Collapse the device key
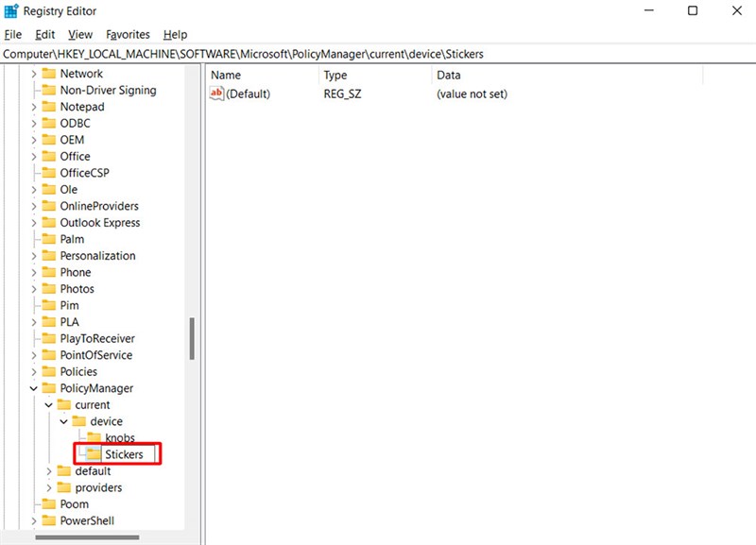756x545 pixels. (64, 421)
